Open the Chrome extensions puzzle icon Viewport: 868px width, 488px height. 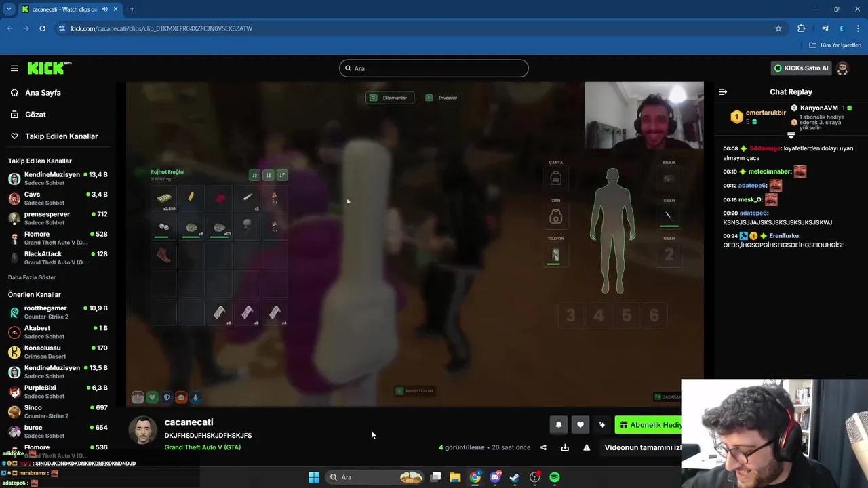click(802, 28)
